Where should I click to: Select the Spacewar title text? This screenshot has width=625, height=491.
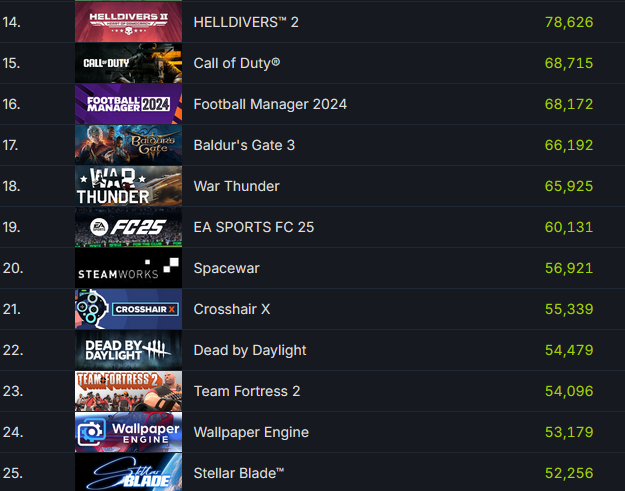pyautogui.click(x=226, y=269)
